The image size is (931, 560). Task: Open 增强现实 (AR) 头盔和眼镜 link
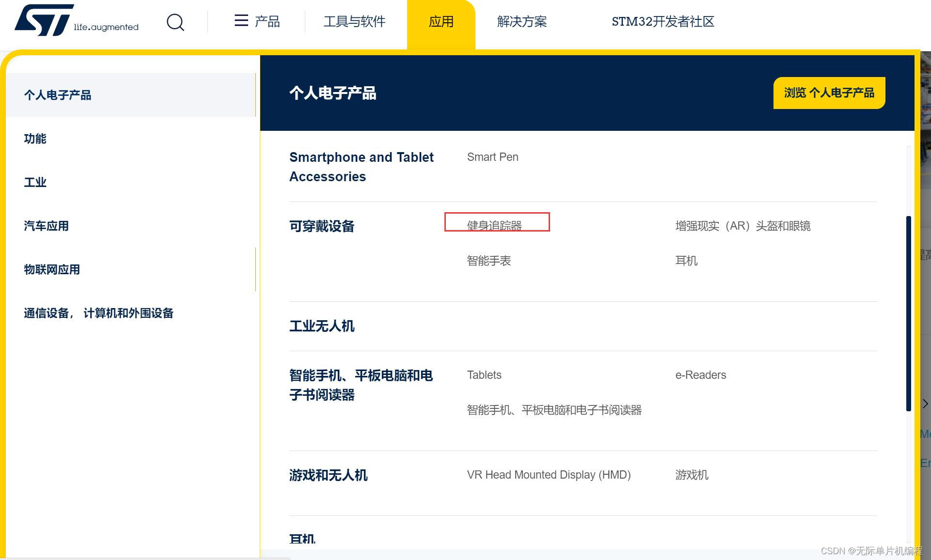pos(742,226)
